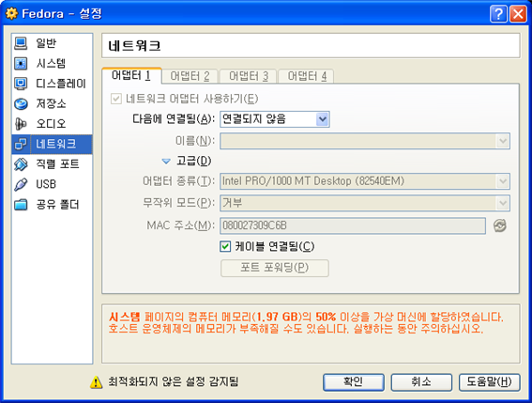Switch to 어댑터 4 tab
This screenshot has width=532, height=403.
(x=306, y=76)
